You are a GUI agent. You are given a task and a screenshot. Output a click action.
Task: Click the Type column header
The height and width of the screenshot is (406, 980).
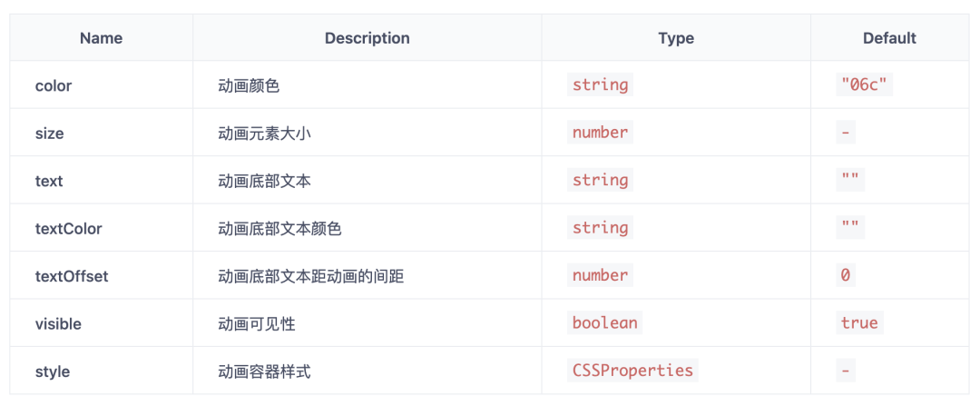(x=676, y=38)
